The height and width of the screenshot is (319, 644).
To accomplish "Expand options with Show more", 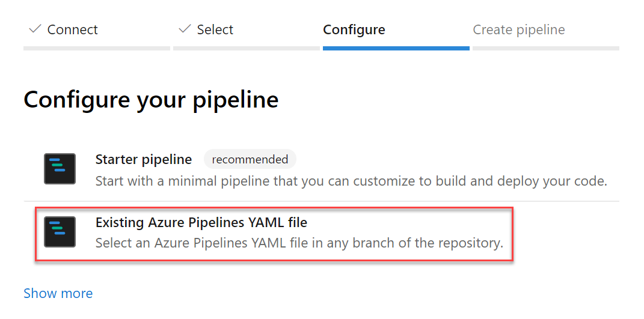I will (x=58, y=293).
